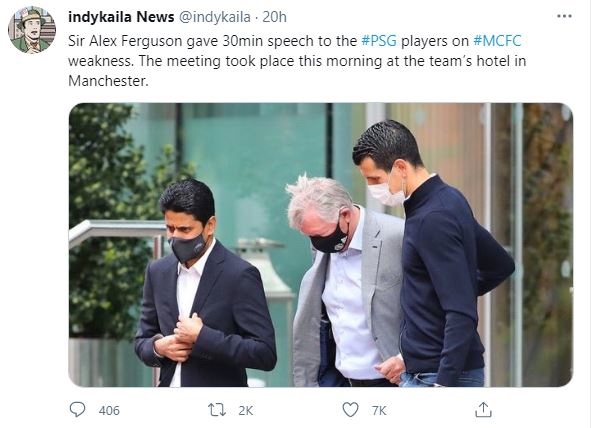
Task: Open the tweet via the 20h timestamp
Action: click(274, 17)
